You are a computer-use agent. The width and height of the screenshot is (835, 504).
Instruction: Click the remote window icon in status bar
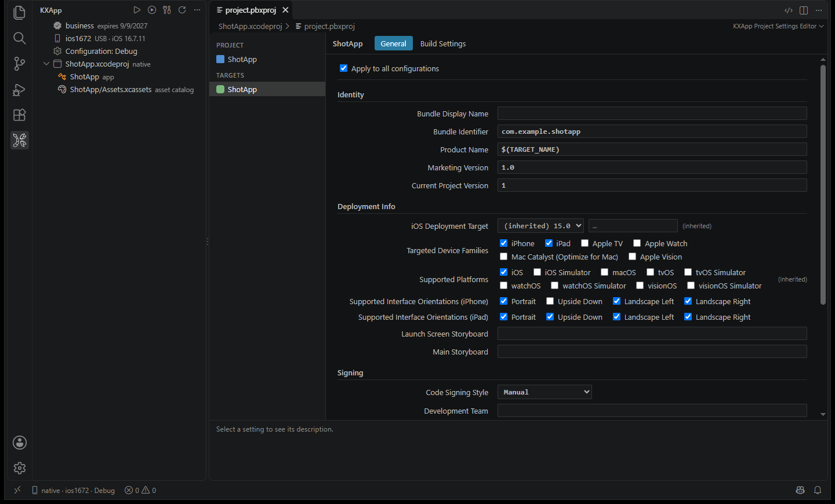click(17, 490)
